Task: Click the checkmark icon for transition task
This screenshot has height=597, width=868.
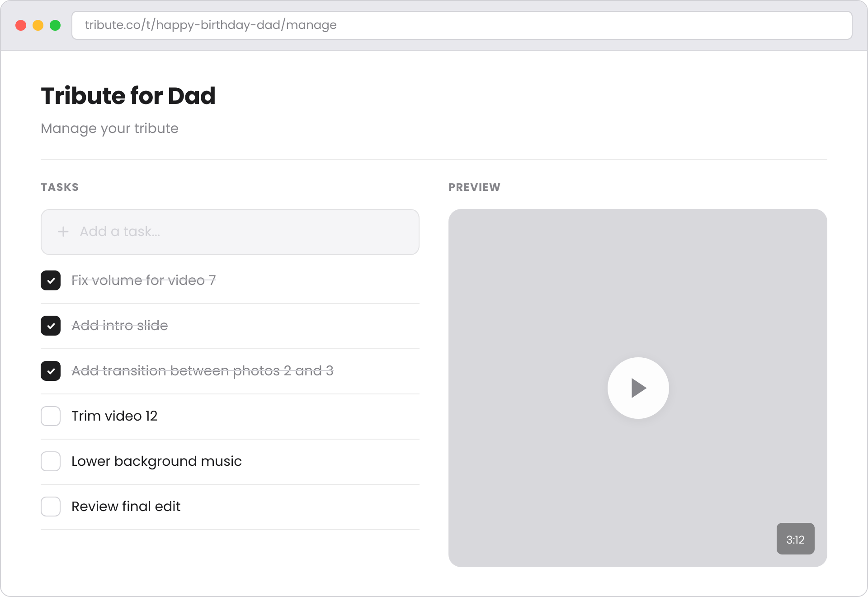Action: [x=51, y=371]
